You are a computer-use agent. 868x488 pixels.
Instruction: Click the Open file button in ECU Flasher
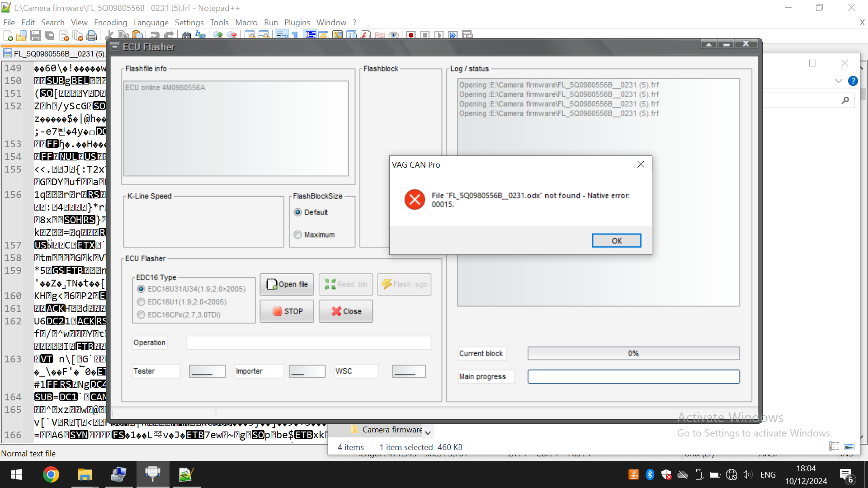pos(287,284)
